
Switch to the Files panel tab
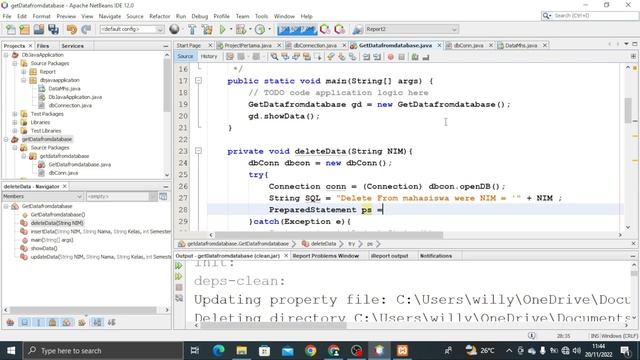point(43,46)
